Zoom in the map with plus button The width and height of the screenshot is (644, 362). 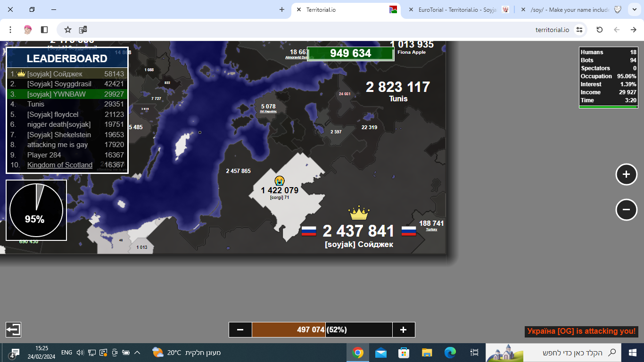(626, 174)
